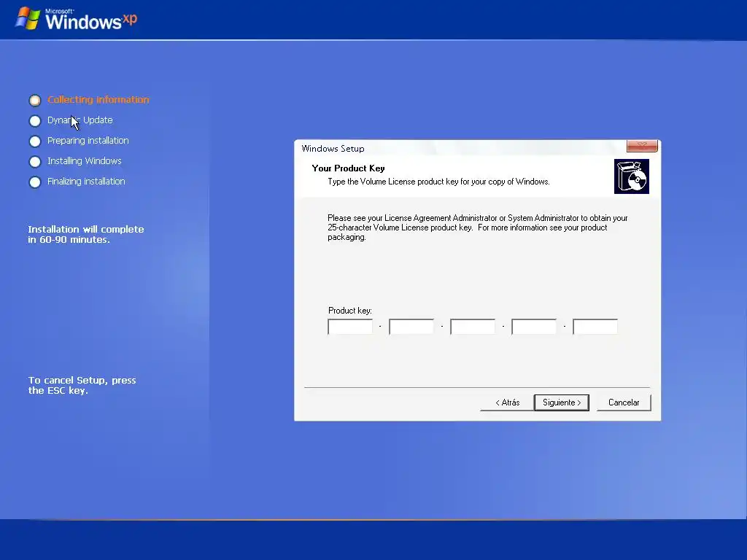Viewport: 747px width, 560px height.
Task: Click the Collecting information step bullet
Action: (35, 101)
